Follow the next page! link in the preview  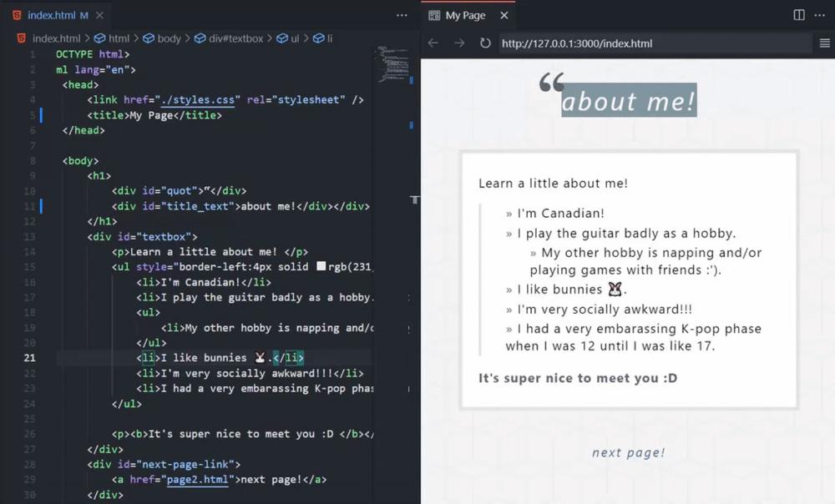[628, 452]
